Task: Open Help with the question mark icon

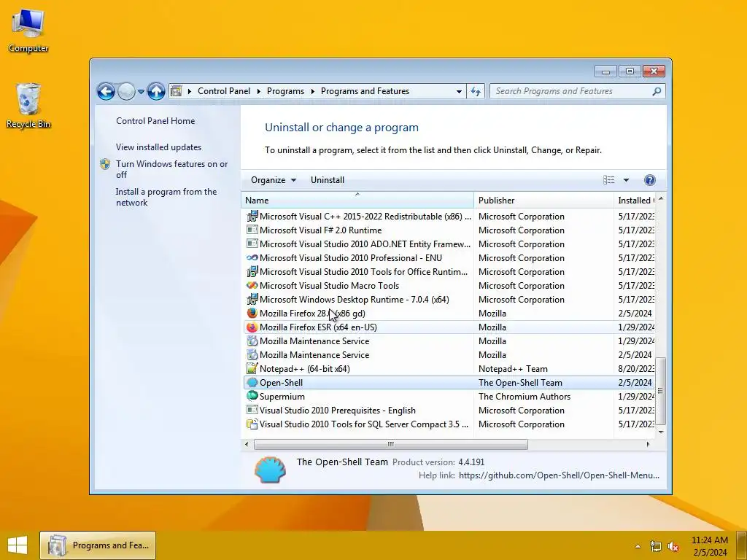Action: pos(650,180)
